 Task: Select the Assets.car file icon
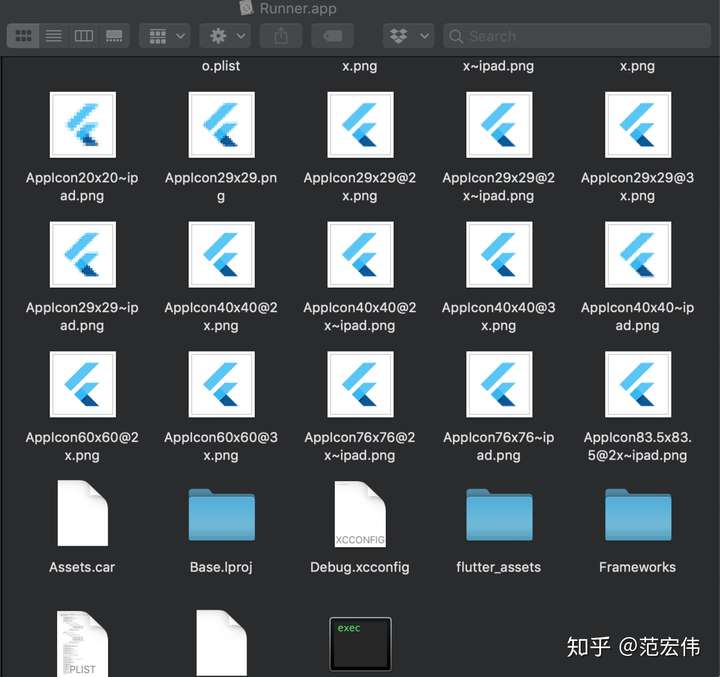[83, 513]
